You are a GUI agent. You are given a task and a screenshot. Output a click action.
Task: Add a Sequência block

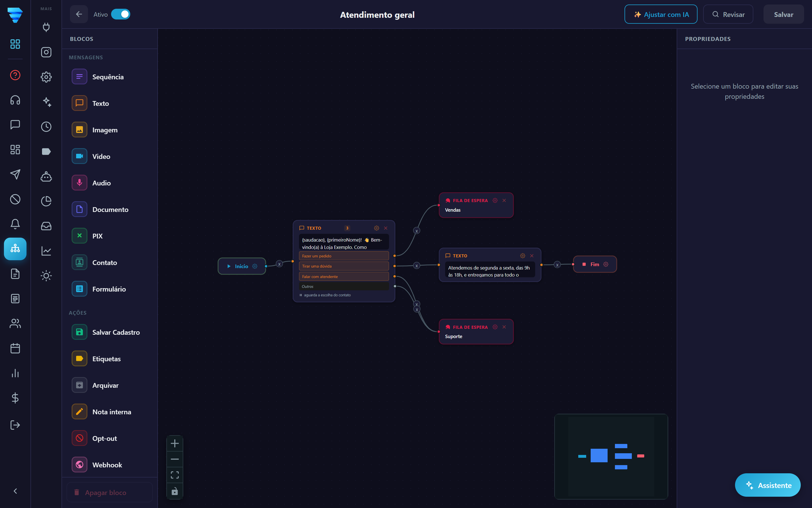coord(110,76)
